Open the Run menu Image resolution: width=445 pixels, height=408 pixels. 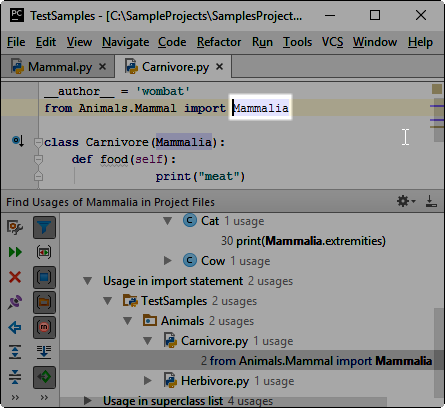tap(262, 42)
